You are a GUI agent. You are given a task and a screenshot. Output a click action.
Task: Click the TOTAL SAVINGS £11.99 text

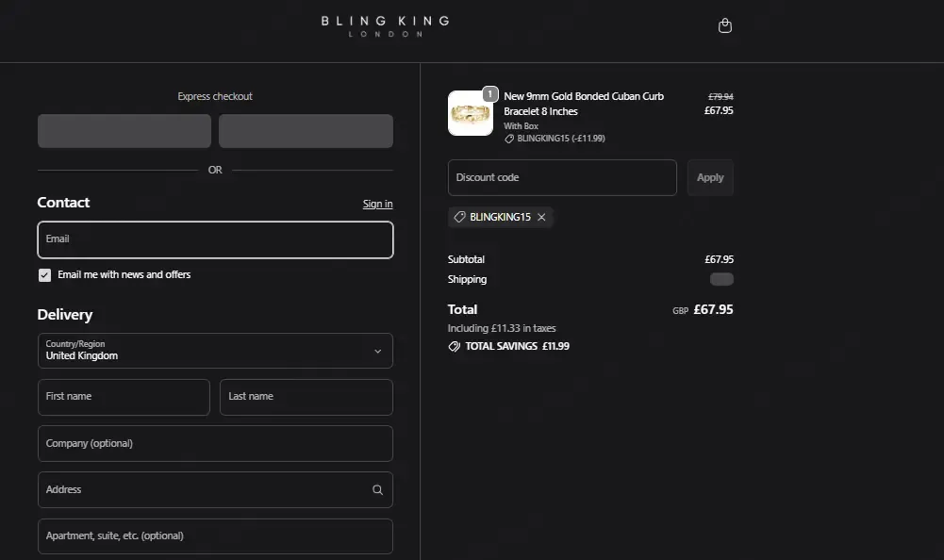[x=517, y=346]
